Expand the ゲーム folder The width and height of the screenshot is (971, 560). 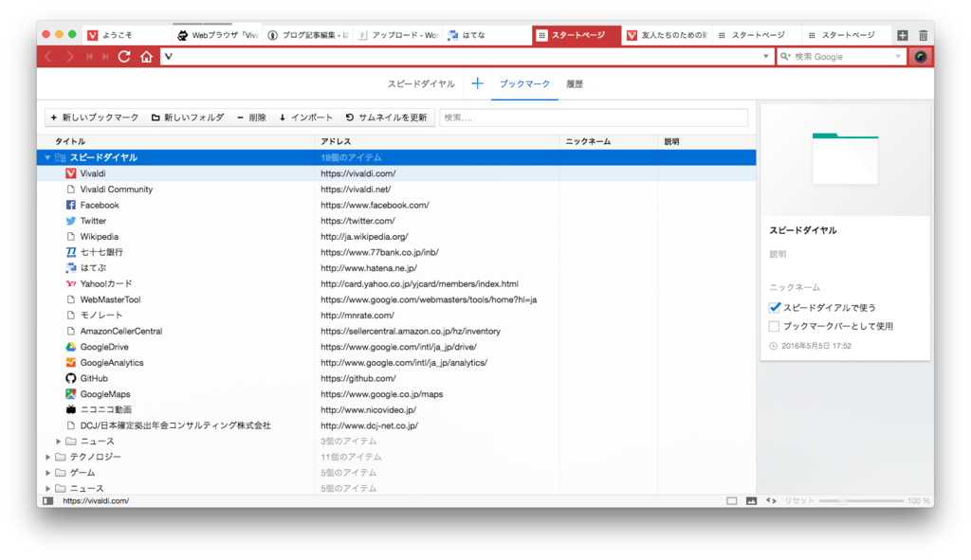[47, 473]
